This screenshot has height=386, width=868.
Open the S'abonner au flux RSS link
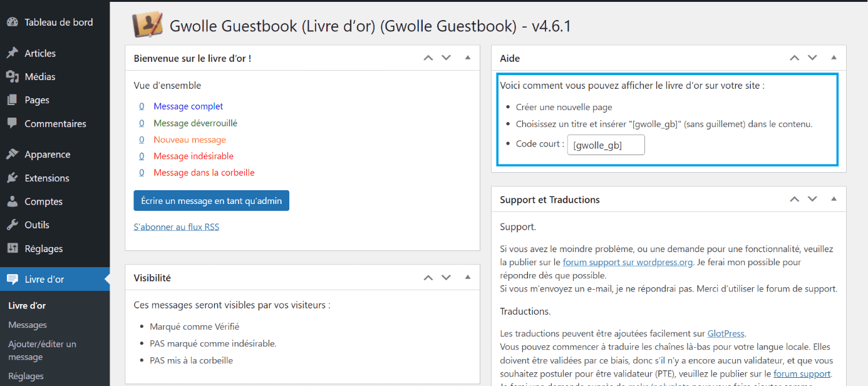(177, 227)
